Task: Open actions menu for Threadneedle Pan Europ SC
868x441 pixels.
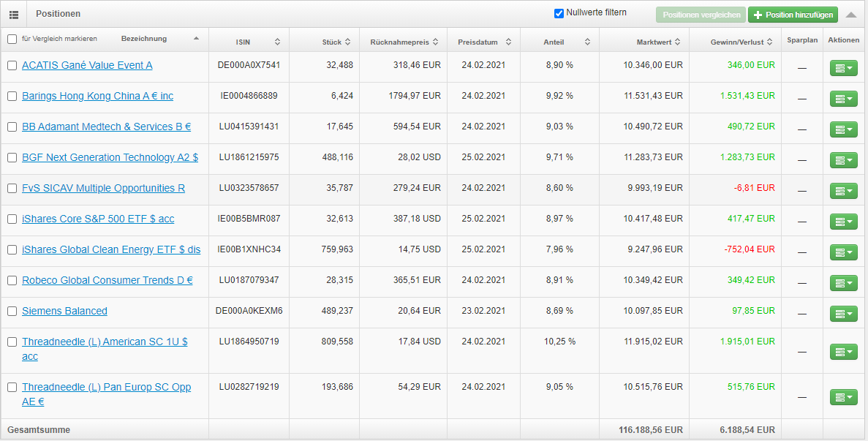Action: 844,396
